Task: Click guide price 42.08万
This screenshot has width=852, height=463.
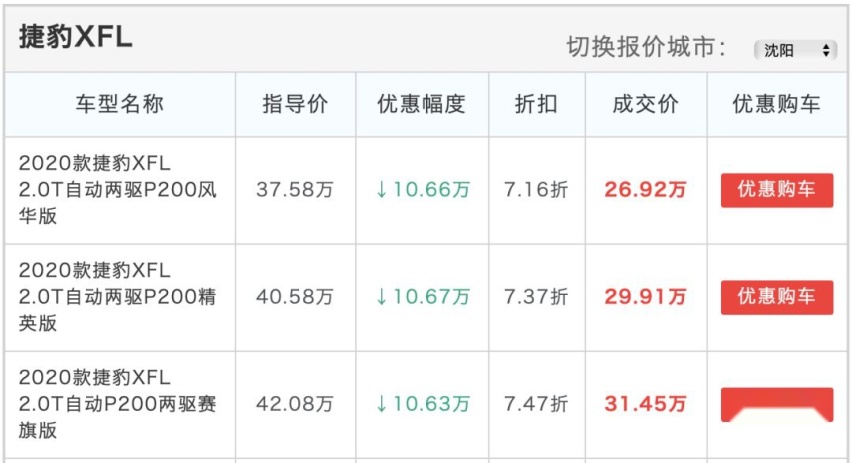Action: 295,404
